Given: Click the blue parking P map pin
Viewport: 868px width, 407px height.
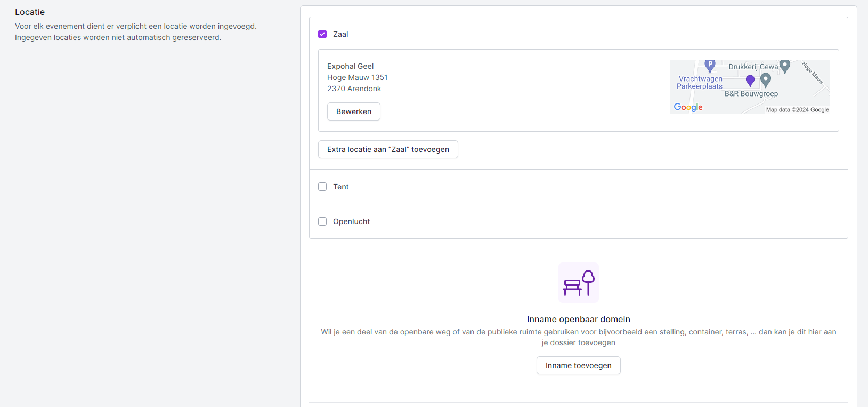Looking at the screenshot, I should 710,65.
